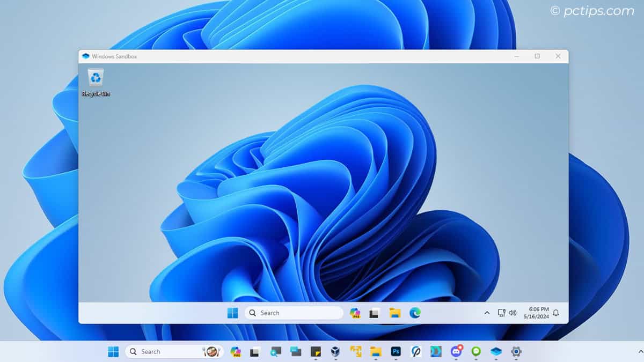
Task: Launch Windows Sandbox from the host taskbar
Action: tap(496, 352)
